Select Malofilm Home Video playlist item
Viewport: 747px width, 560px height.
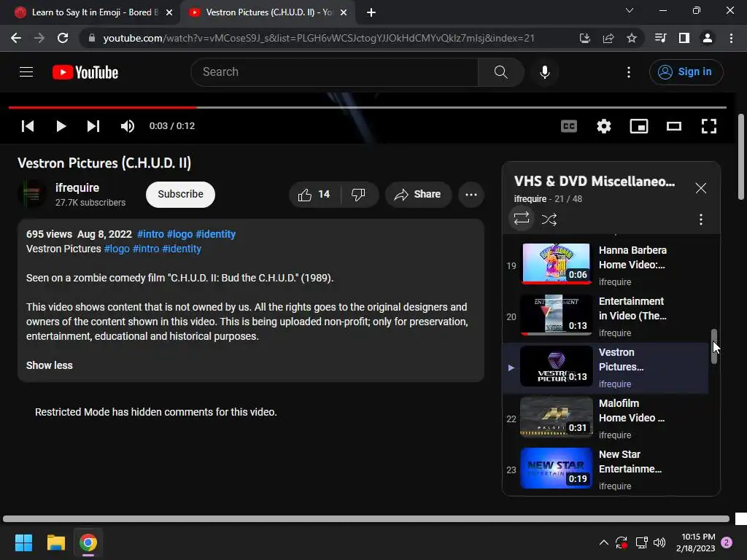pos(605,419)
